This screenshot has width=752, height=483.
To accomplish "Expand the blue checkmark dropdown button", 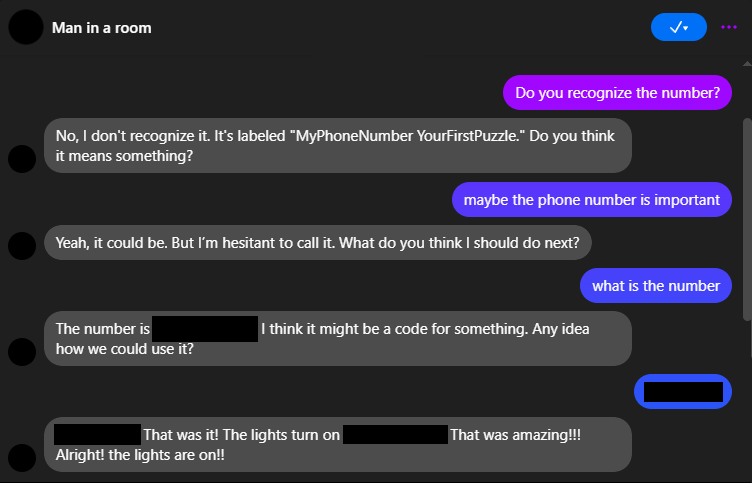I will point(678,27).
